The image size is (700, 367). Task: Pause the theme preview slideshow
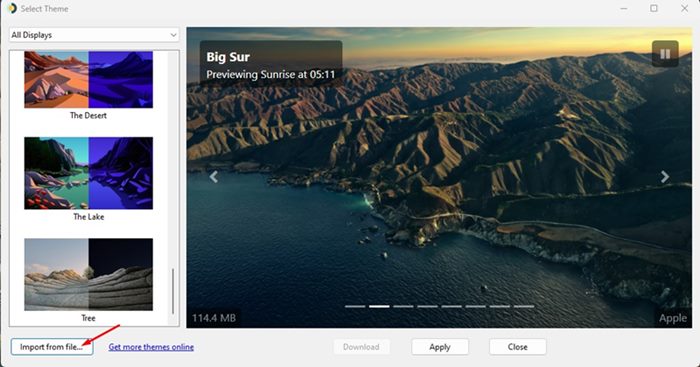pyautogui.click(x=665, y=54)
